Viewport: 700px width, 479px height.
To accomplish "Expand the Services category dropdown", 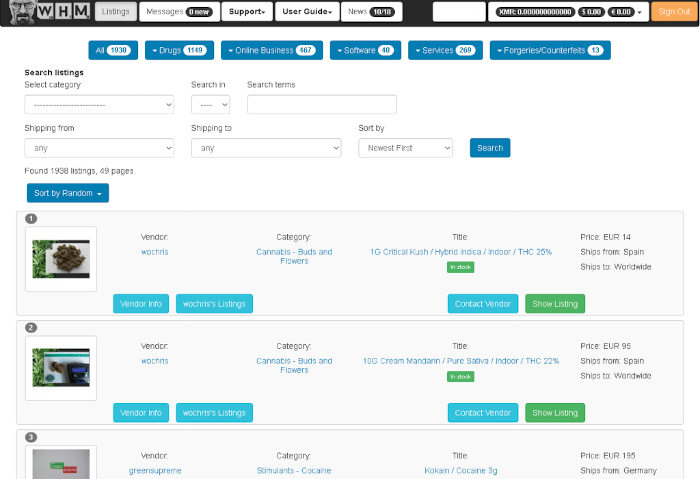I will [445, 50].
